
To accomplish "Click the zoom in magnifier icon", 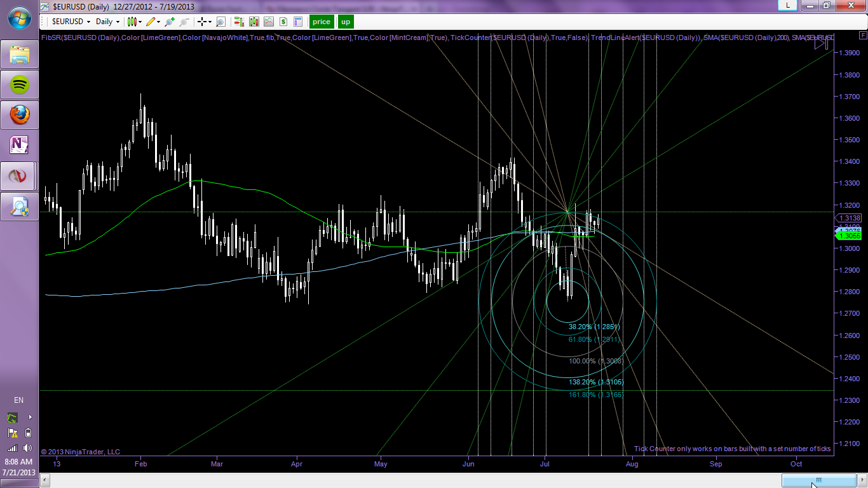I will pyautogui.click(x=170, y=22).
